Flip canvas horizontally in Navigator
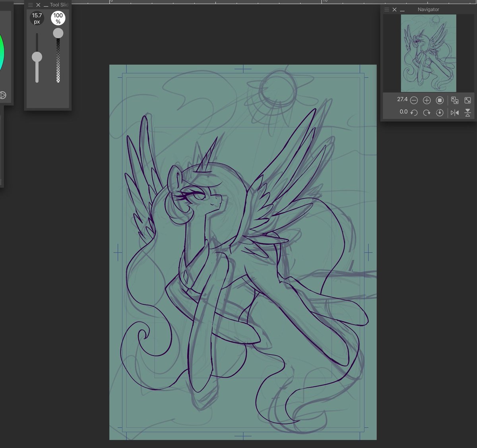The height and width of the screenshot is (448, 477). 455,112
